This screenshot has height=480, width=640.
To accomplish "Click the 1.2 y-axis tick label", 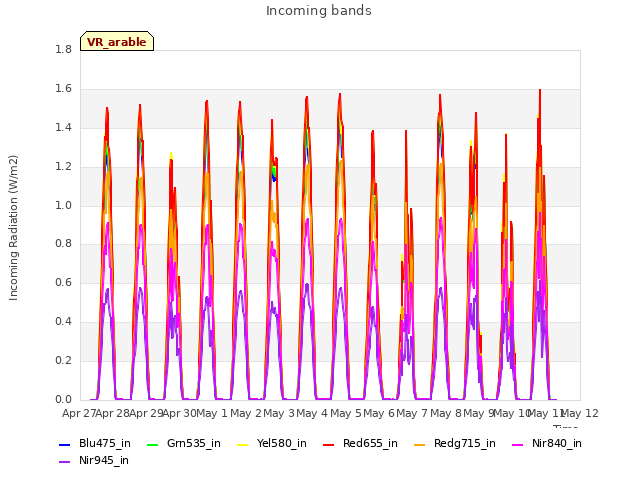I will point(63,167).
